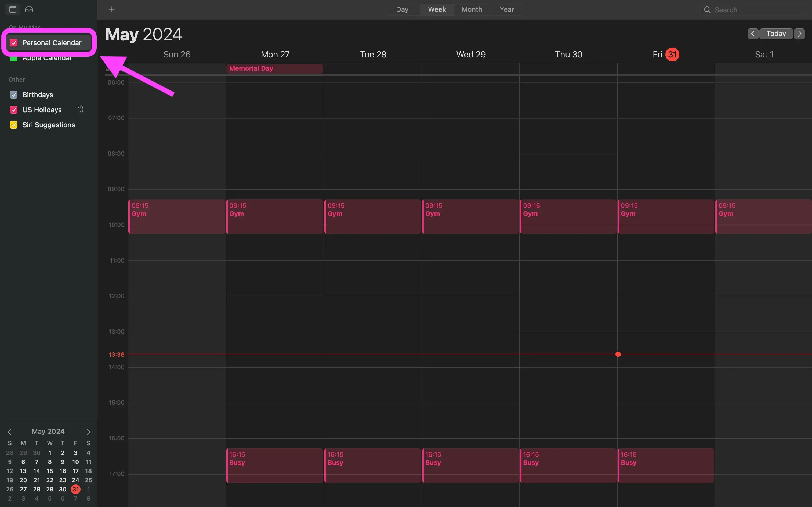Switch to Month view
The image size is (812, 507).
(471, 9)
